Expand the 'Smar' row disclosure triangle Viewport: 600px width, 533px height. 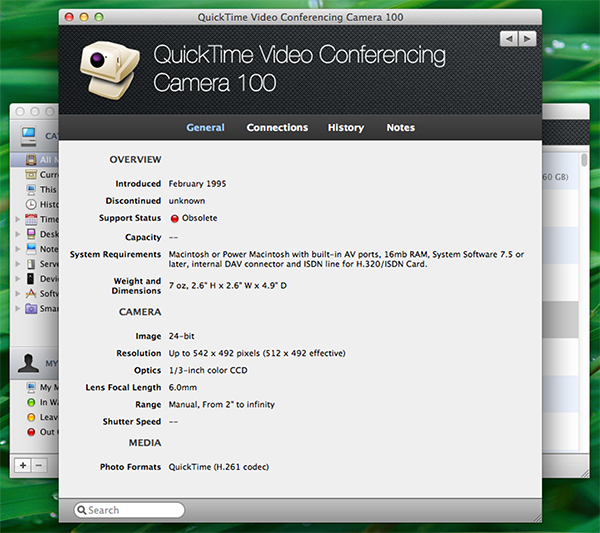[18, 308]
